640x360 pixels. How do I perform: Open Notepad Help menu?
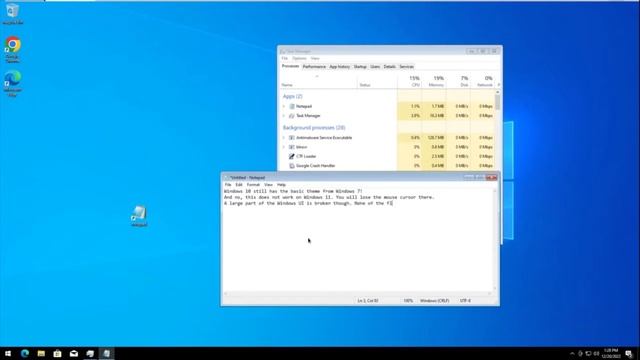(281, 185)
